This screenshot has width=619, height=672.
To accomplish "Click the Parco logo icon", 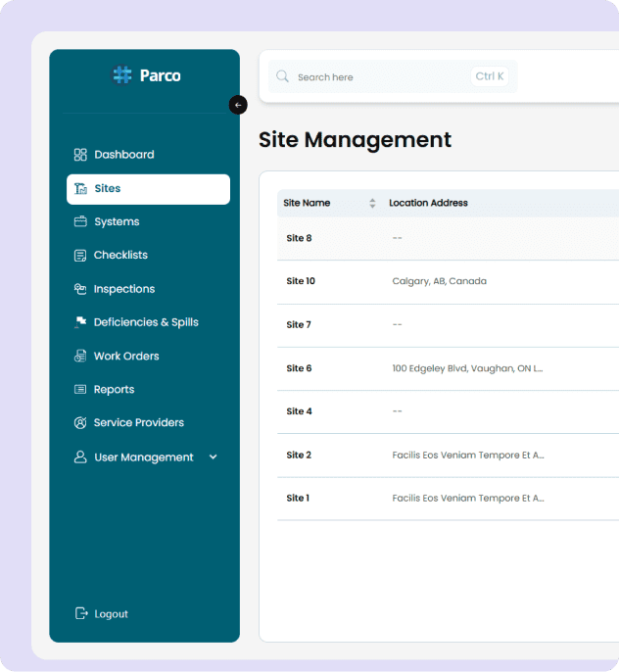I will pos(121,75).
